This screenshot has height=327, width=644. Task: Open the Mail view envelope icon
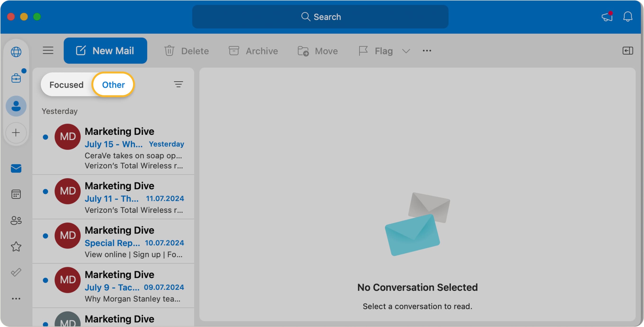(x=16, y=168)
